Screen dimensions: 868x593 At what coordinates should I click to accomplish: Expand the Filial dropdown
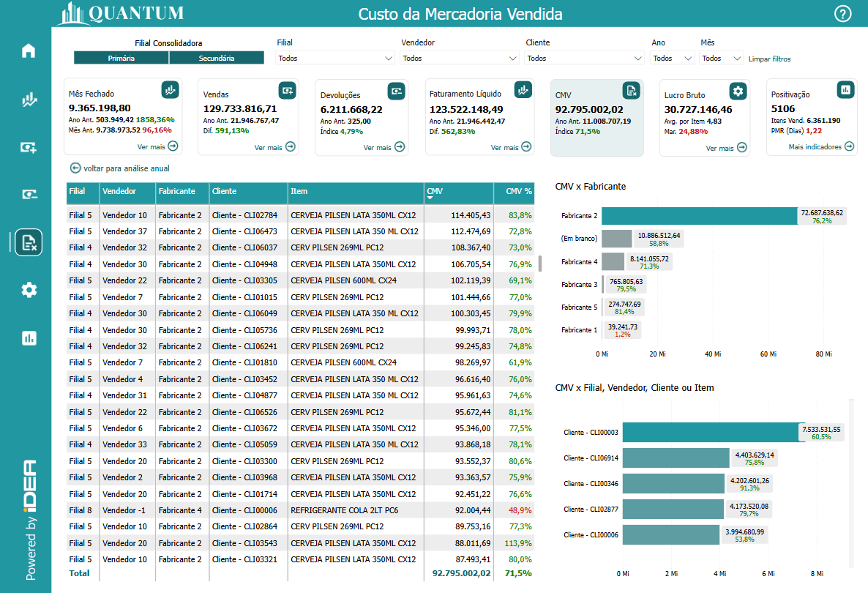tap(335, 59)
